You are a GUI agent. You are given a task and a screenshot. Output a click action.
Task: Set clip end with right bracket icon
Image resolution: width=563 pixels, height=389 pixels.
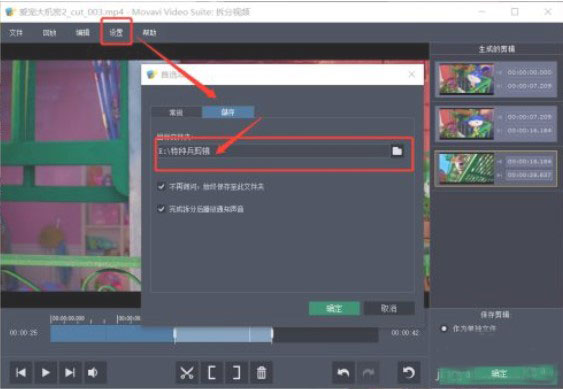236,372
